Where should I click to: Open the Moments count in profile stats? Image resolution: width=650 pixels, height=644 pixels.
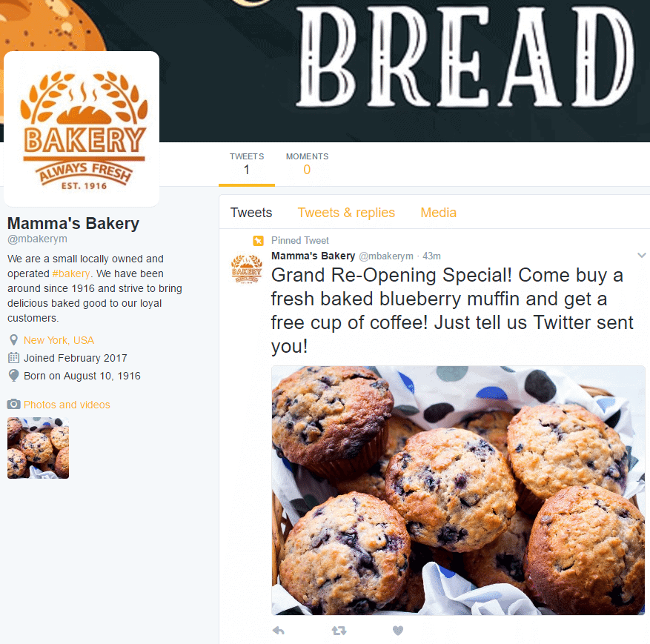point(307,164)
